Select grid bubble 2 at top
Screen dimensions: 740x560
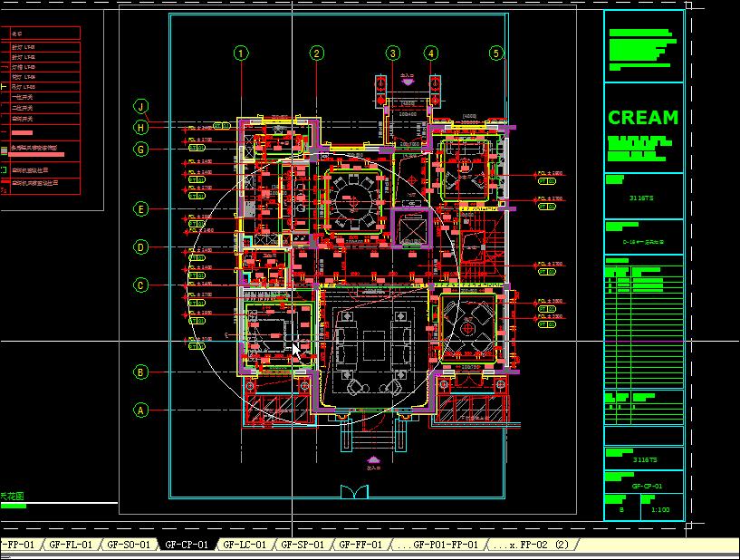[x=317, y=53]
